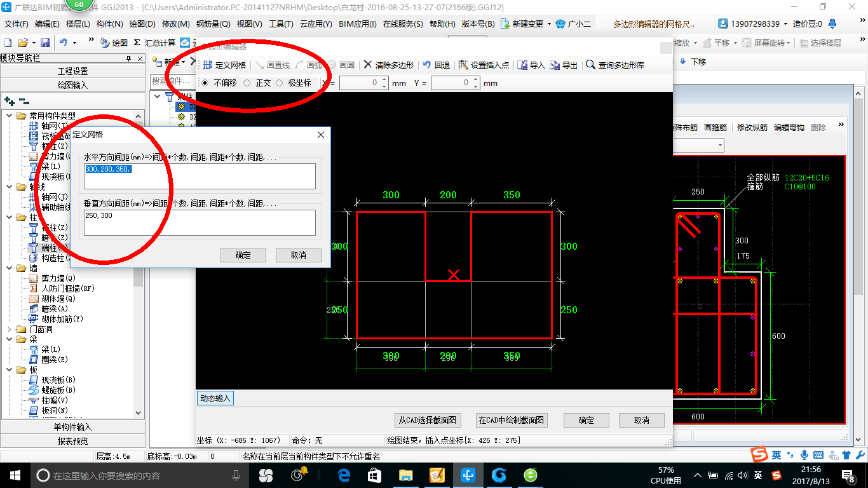Select the 不偏移 radio button
Image resolution: width=868 pixels, height=488 pixels.
pos(205,83)
